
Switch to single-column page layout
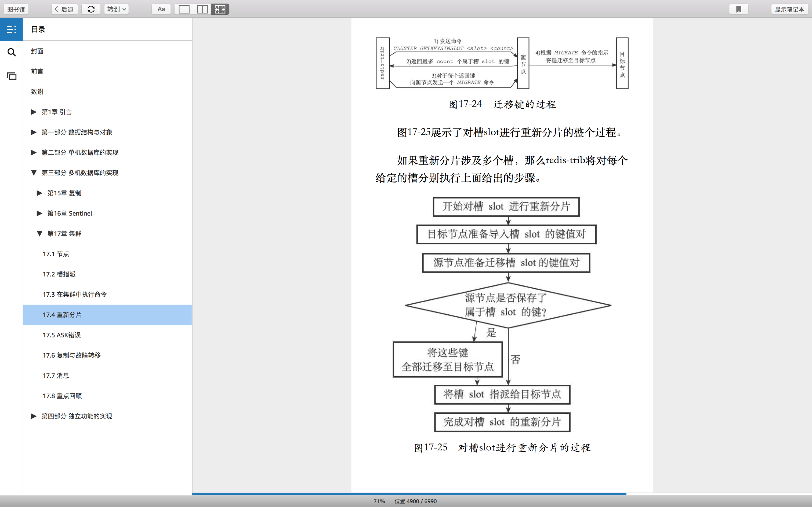point(184,9)
